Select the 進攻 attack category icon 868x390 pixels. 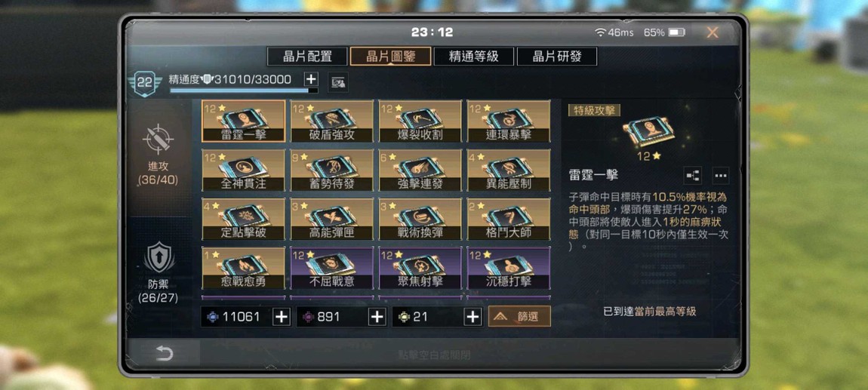pyautogui.click(x=159, y=139)
